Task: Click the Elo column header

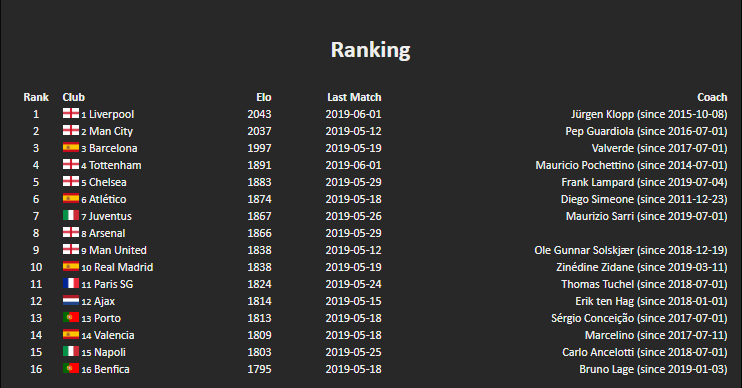Action: [x=264, y=97]
